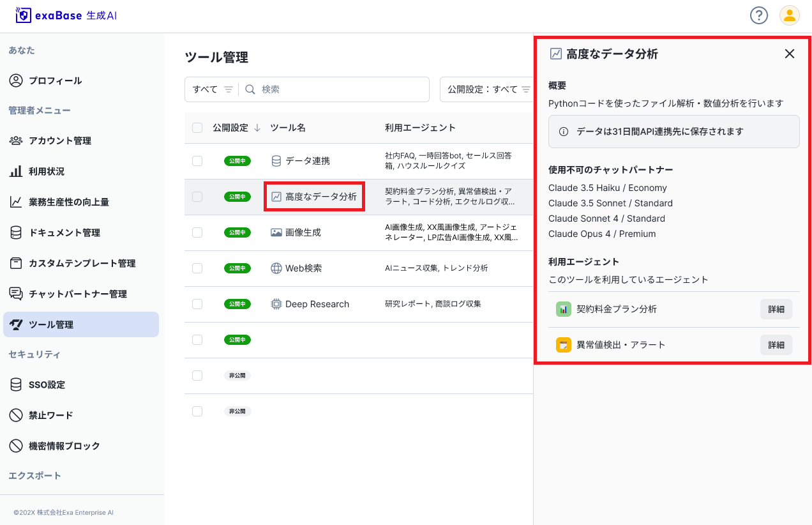Image resolution: width=812 pixels, height=525 pixels.
Task: Open the 公開設定：すべて filter dropdown
Action: click(488, 89)
